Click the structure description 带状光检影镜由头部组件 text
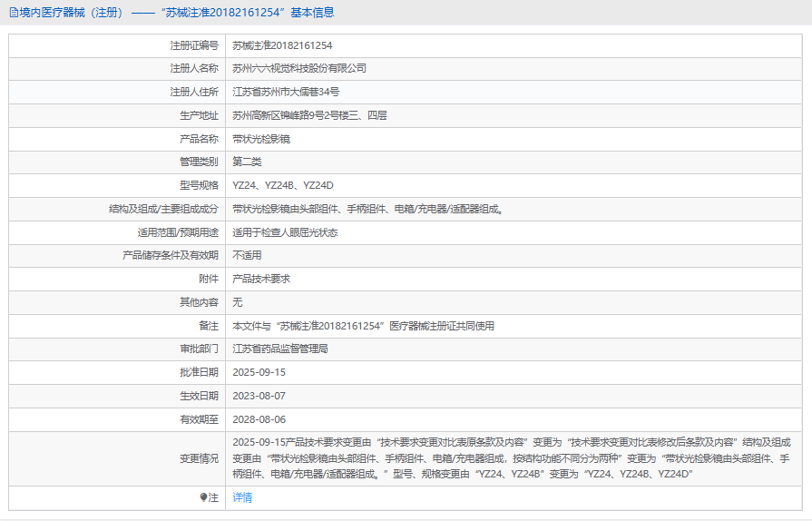Viewport: 812px width, 521px height. pyautogui.click(x=368, y=210)
